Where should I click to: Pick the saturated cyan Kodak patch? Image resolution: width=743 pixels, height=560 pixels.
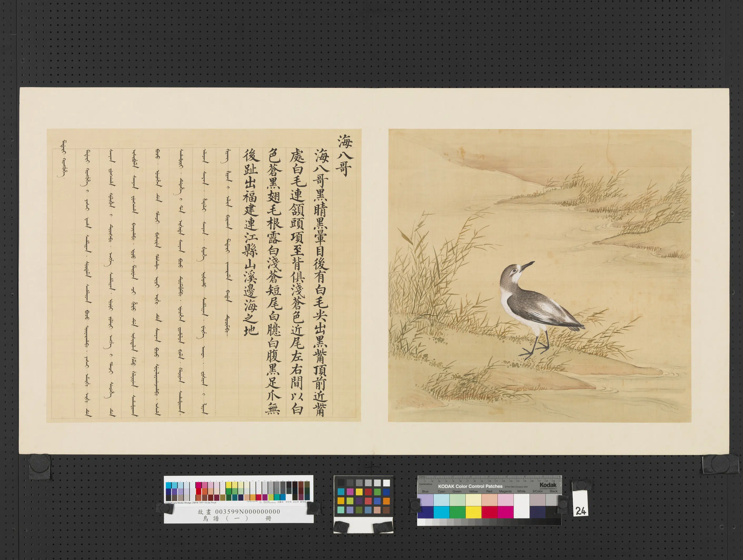(x=442, y=512)
